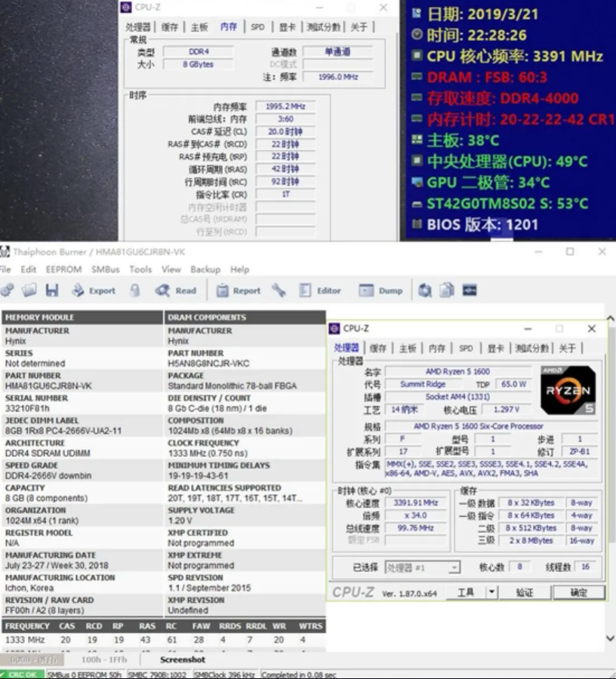Select SPD tab in lower CPU-Z window
The height and width of the screenshot is (679, 616).
coord(466,348)
